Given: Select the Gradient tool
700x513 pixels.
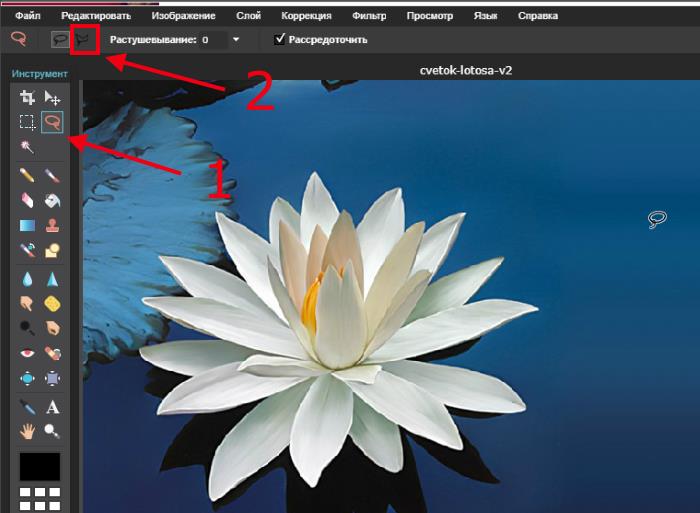Looking at the screenshot, I should pyautogui.click(x=27, y=225).
